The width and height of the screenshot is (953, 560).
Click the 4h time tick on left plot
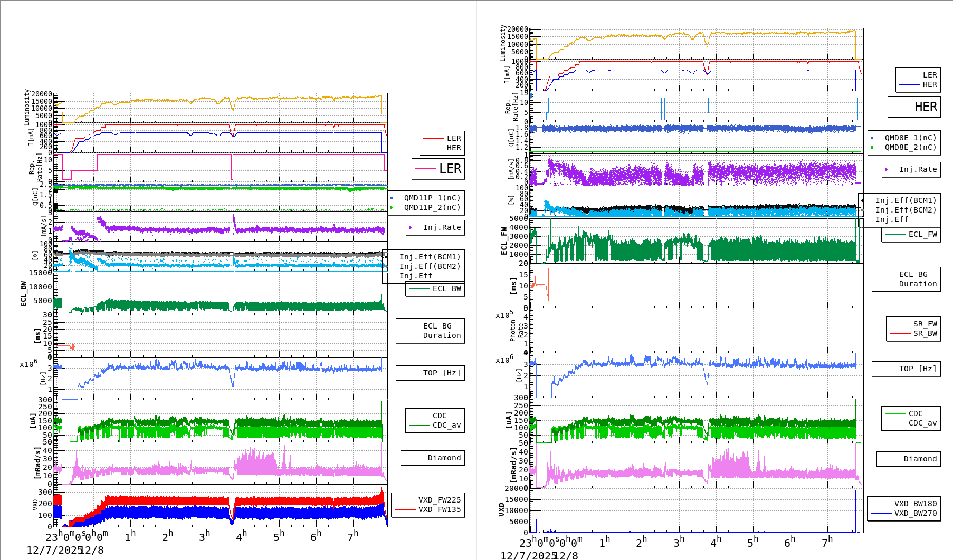click(x=241, y=536)
